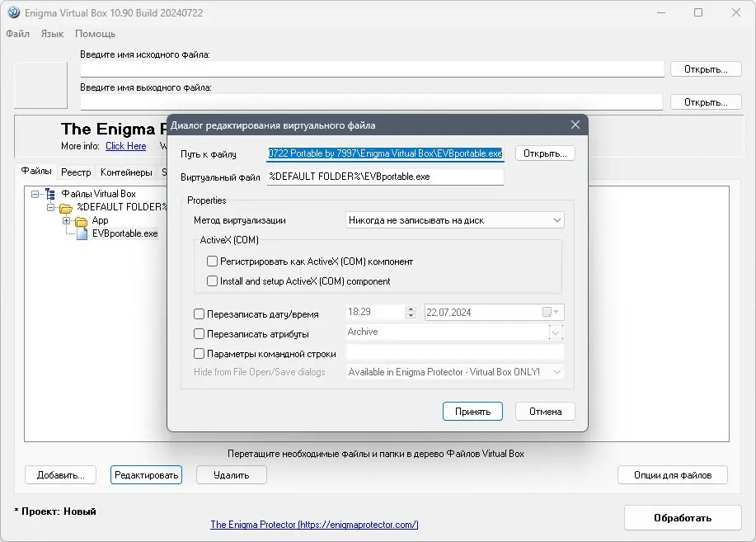Switch to the Файлы tab
The width and height of the screenshot is (756, 542).
[36, 172]
